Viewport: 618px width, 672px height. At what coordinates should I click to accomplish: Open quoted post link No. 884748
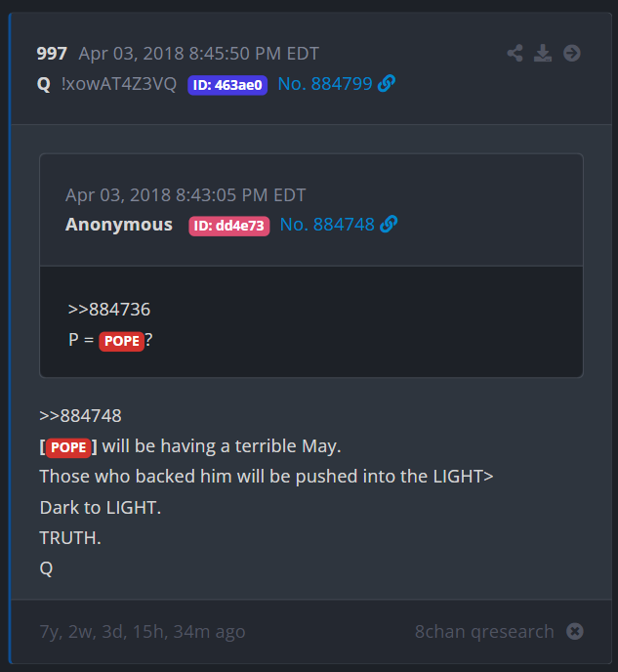pos(327,224)
